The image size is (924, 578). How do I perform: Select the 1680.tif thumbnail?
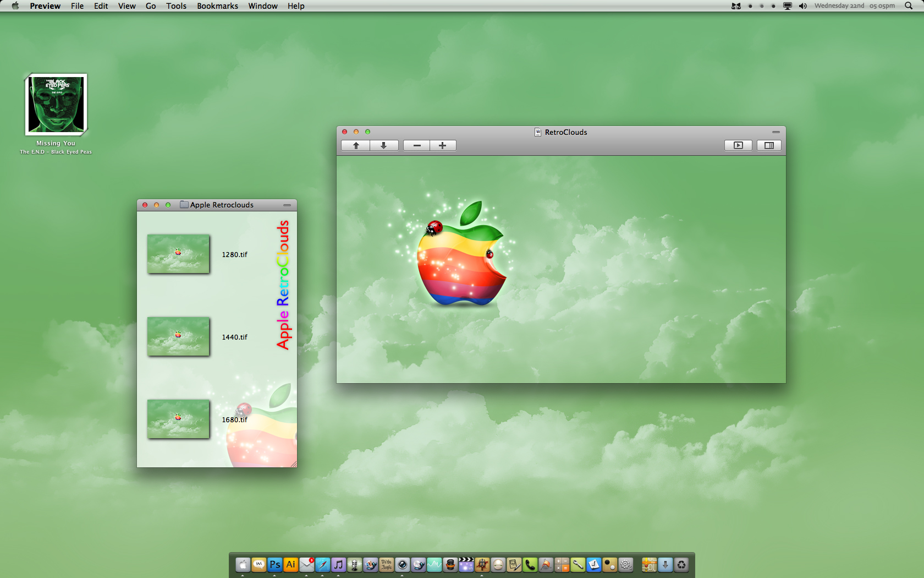[178, 419]
